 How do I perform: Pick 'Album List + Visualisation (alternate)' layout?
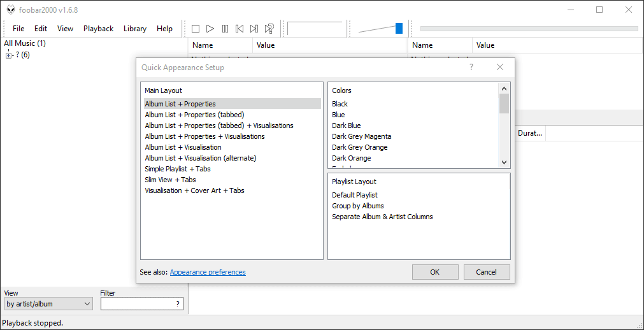click(232, 158)
